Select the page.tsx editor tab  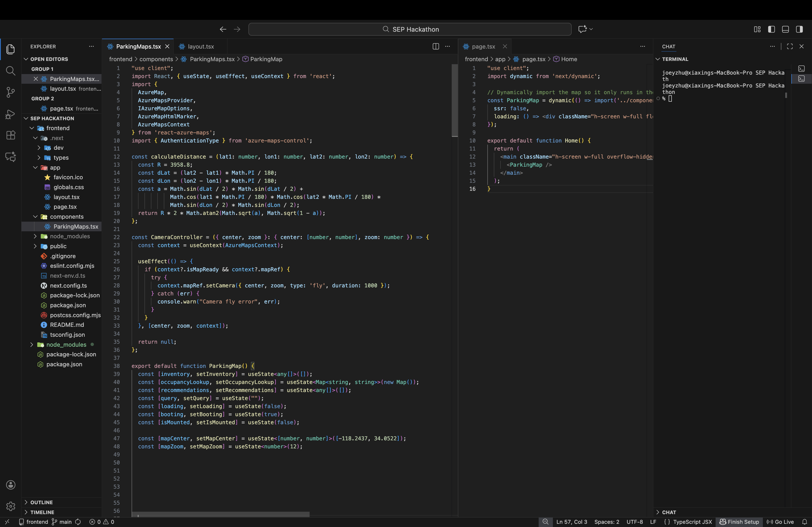pos(483,46)
